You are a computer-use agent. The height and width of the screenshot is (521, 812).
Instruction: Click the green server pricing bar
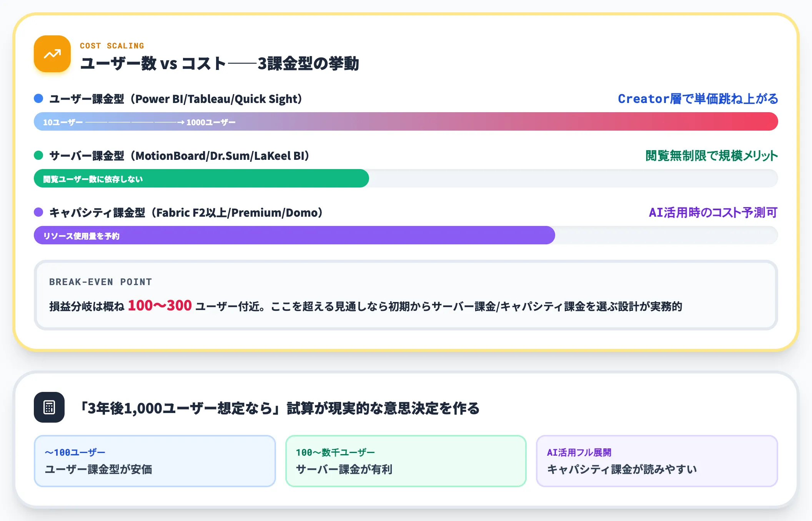click(201, 178)
